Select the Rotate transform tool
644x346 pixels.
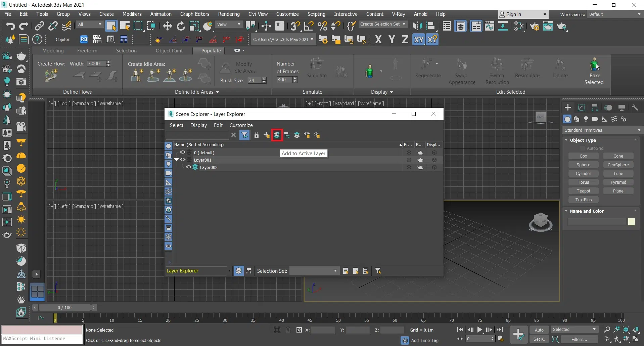click(181, 26)
